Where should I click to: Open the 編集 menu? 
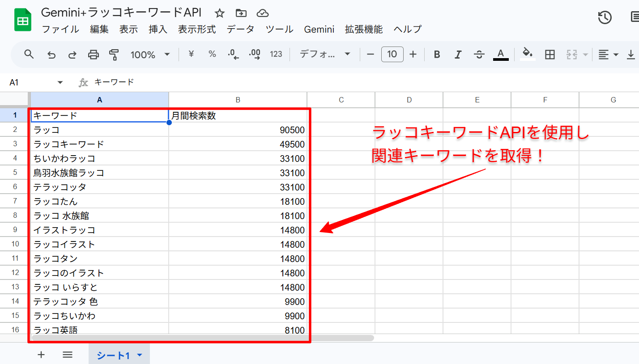click(x=99, y=30)
